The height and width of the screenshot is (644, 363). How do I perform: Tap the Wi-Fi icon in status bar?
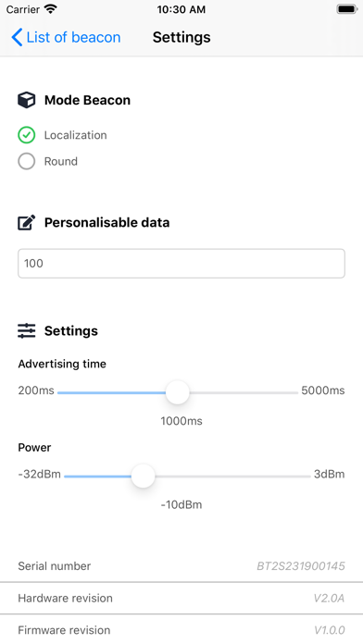tap(50, 9)
